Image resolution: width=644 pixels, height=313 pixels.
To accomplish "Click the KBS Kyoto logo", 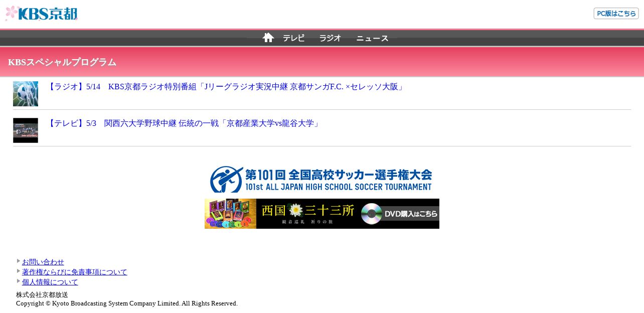I will pyautogui.click(x=41, y=14).
